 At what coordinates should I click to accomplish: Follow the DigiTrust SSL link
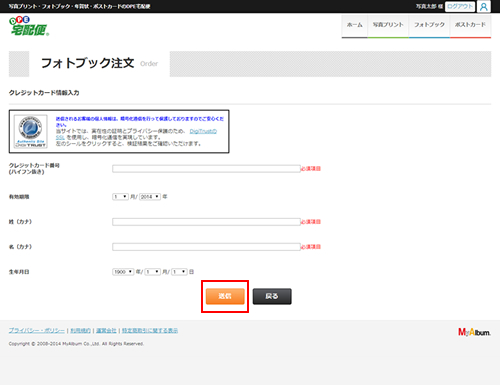tap(203, 131)
